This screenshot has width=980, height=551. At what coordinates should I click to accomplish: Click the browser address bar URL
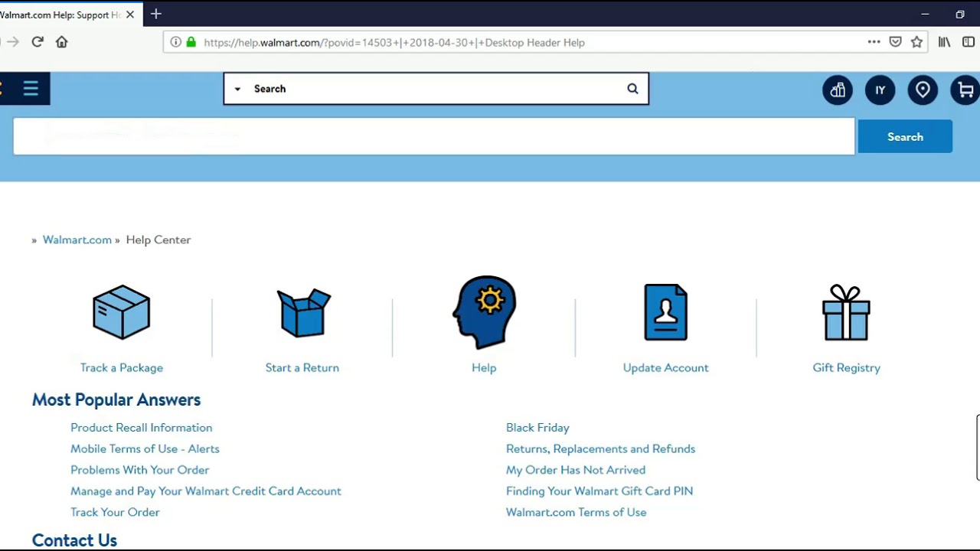(x=394, y=43)
